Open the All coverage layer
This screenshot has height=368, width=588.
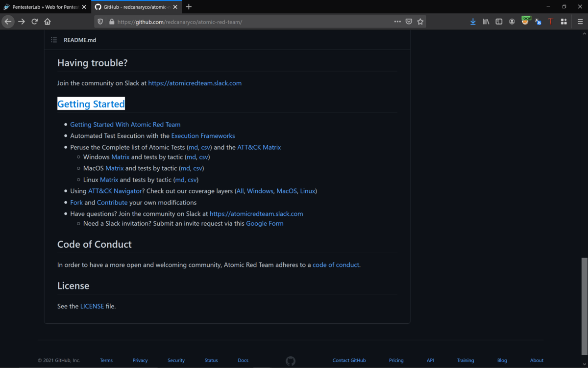pyautogui.click(x=240, y=191)
